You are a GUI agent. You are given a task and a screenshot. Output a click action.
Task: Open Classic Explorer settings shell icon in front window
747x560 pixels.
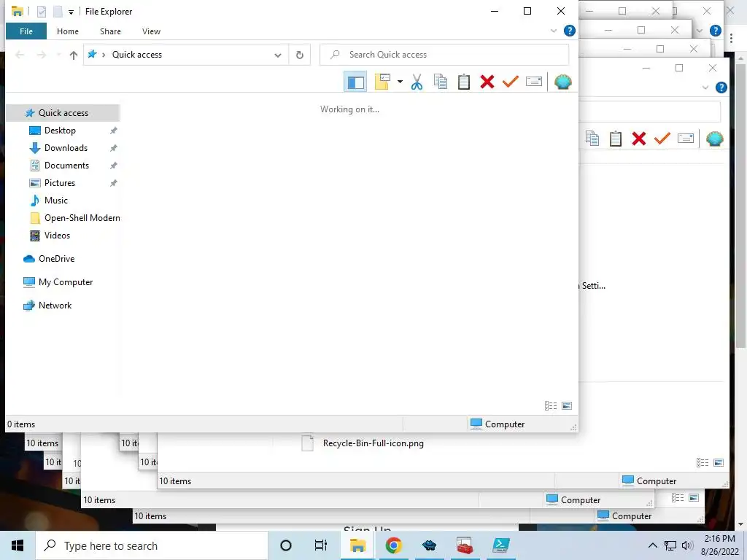[563, 82]
